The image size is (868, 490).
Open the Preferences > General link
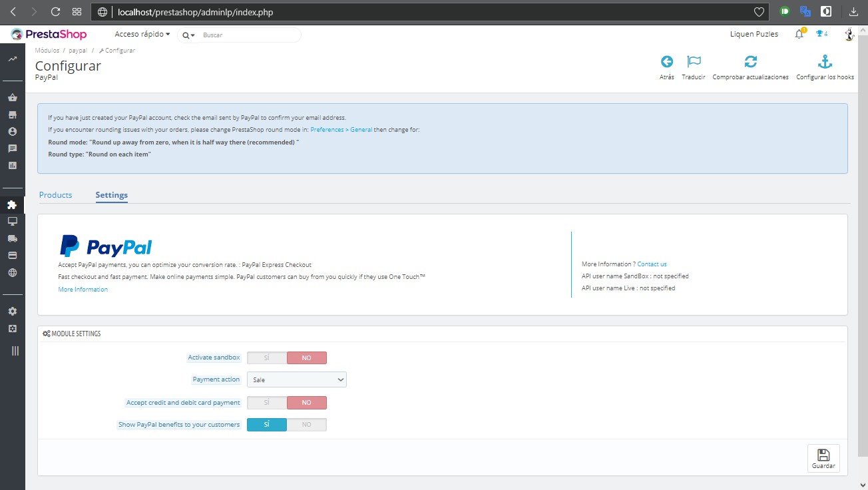(x=341, y=130)
